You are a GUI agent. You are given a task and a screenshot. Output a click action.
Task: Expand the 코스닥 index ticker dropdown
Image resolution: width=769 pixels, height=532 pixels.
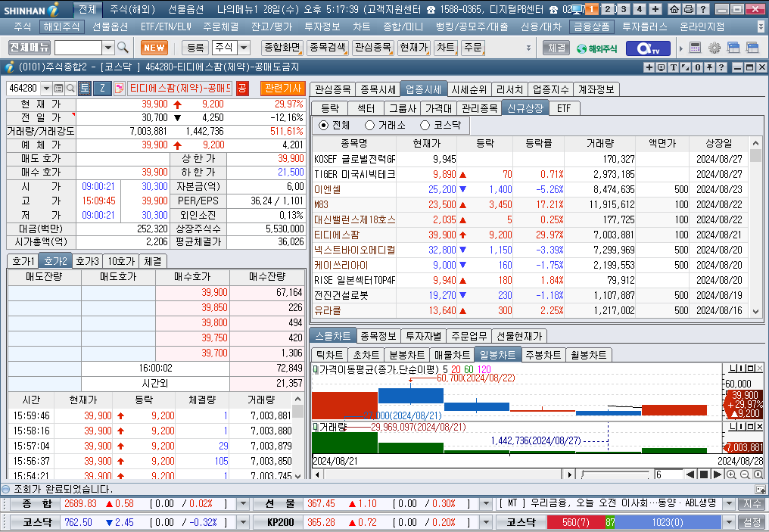[x=243, y=522]
